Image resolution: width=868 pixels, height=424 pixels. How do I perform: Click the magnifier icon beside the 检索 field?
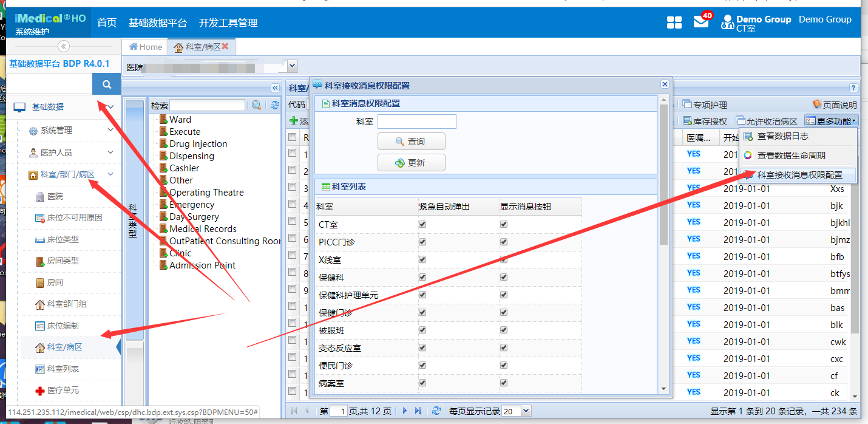pyautogui.click(x=256, y=104)
